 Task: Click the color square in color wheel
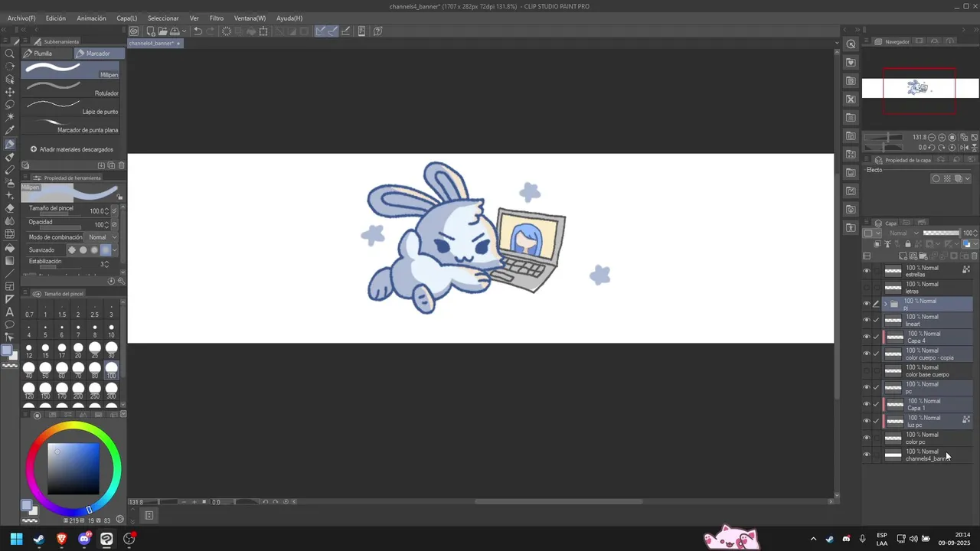pos(73,468)
